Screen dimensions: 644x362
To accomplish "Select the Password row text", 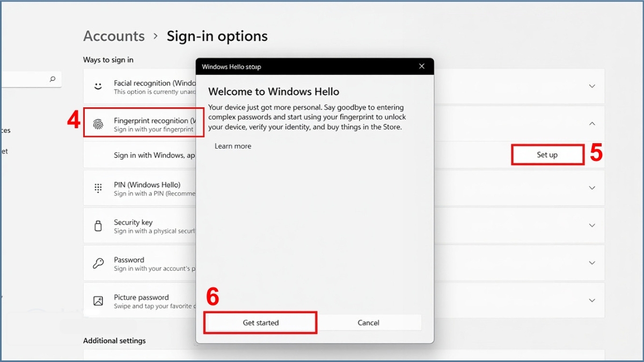I will [154, 264].
